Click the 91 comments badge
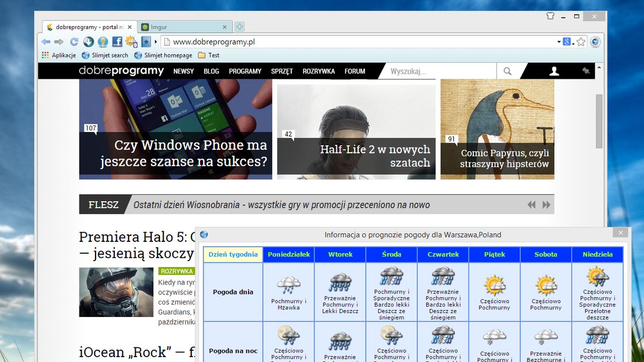 tap(451, 139)
